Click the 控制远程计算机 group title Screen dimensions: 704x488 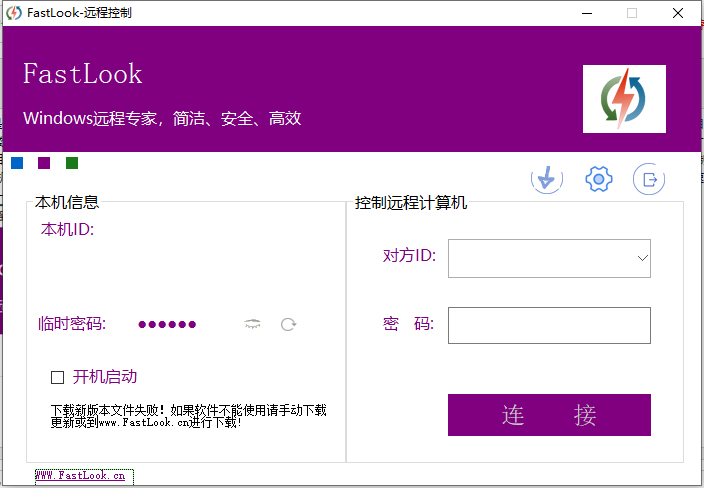411,203
